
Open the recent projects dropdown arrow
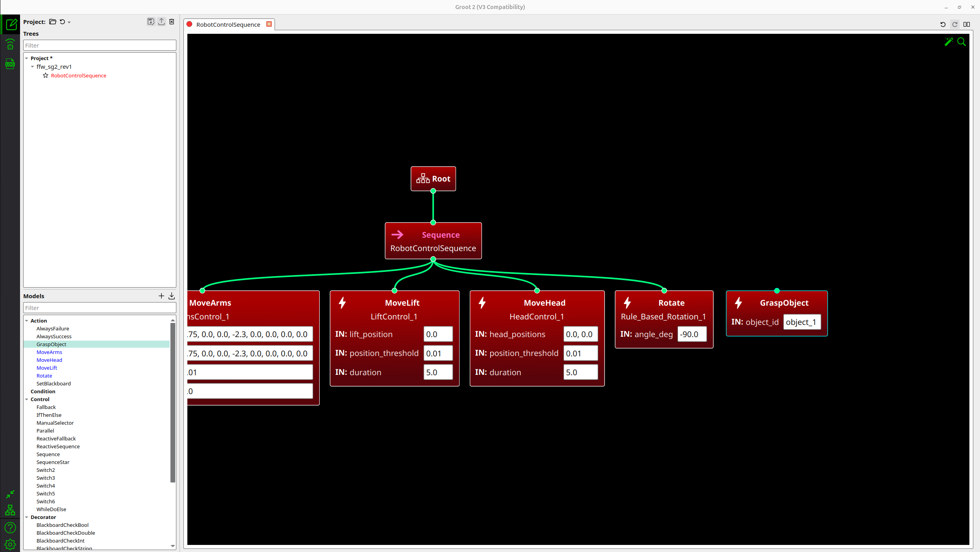(69, 22)
